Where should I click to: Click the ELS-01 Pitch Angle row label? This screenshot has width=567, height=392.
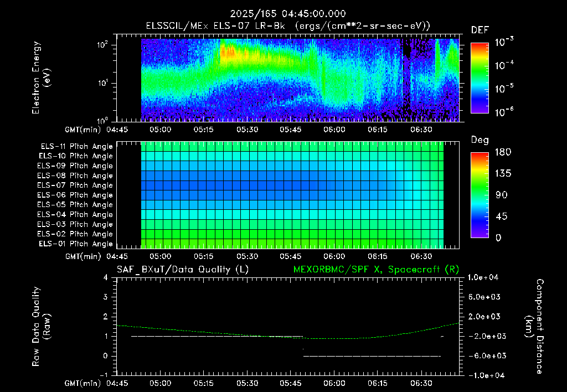pos(76,244)
